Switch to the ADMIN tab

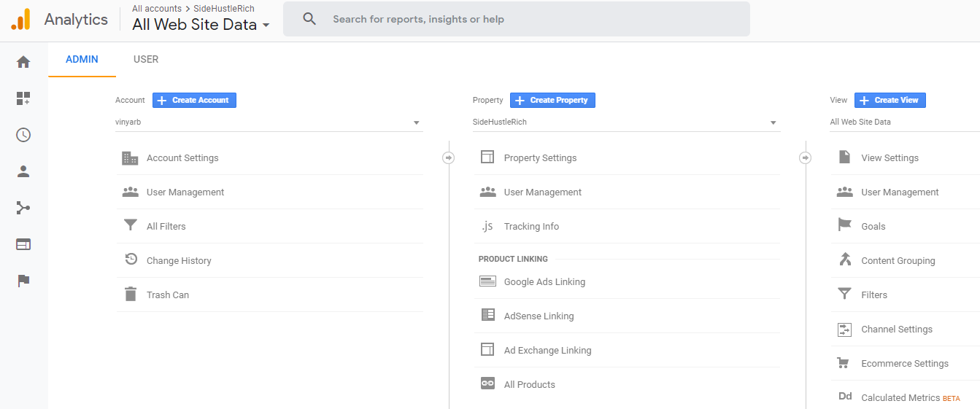(82, 60)
